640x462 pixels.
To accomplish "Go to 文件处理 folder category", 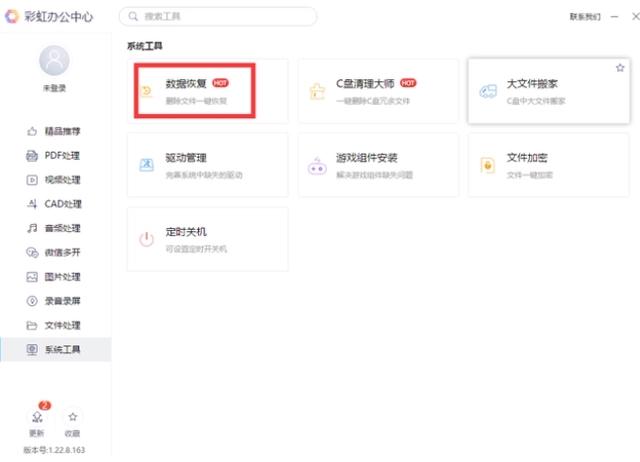I will click(54, 325).
